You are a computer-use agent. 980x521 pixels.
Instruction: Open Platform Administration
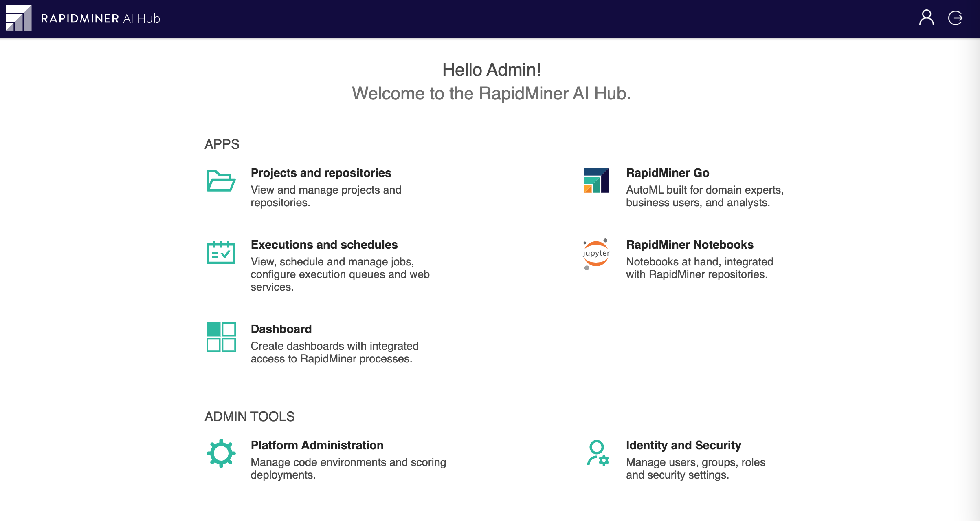click(317, 445)
